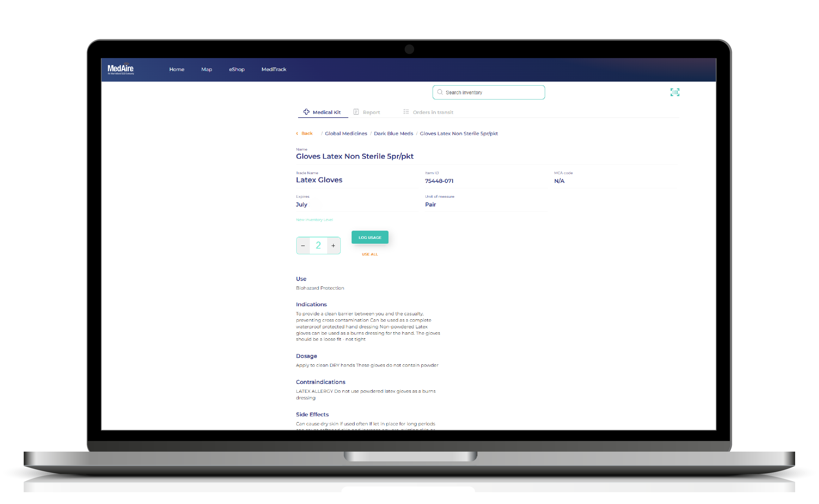Click the Dark Blue Meds breadcrumb
Screen dimensions: 819x504
click(x=393, y=133)
